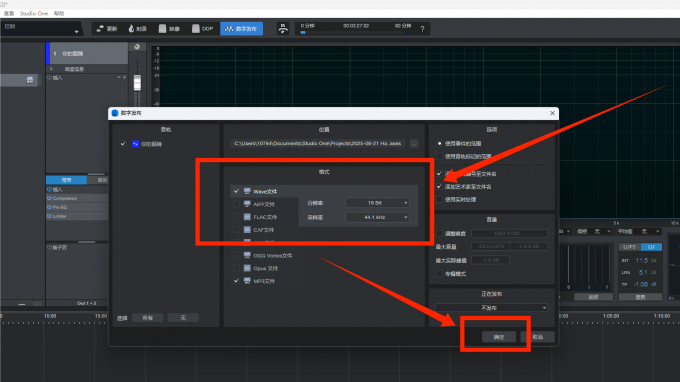Check the FLAC file checkbox
This screenshot has height=382, width=680.
point(236,217)
